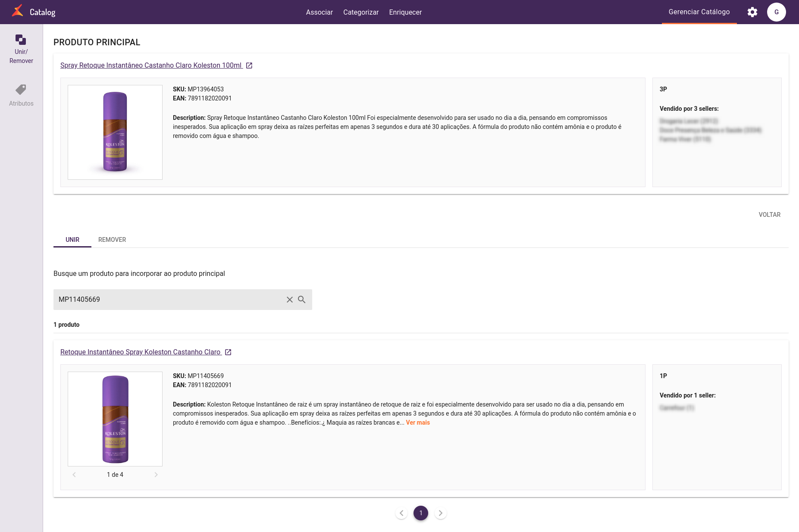Open Gerenciar Catálogo tab

pyautogui.click(x=699, y=12)
